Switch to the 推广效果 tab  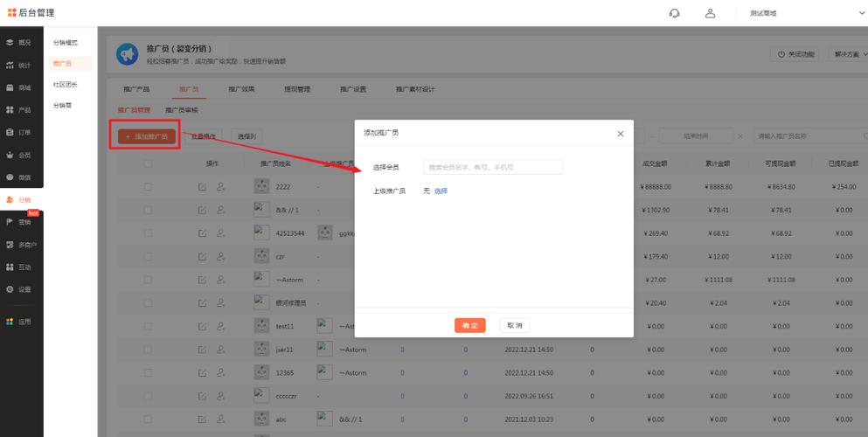pyautogui.click(x=241, y=89)
